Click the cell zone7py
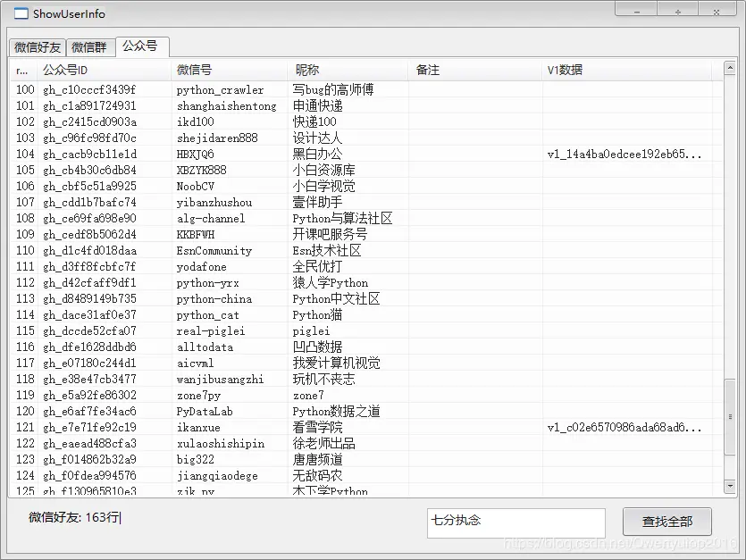The width and height of the screenshot is (746, 560). click(x=198, y=396)
